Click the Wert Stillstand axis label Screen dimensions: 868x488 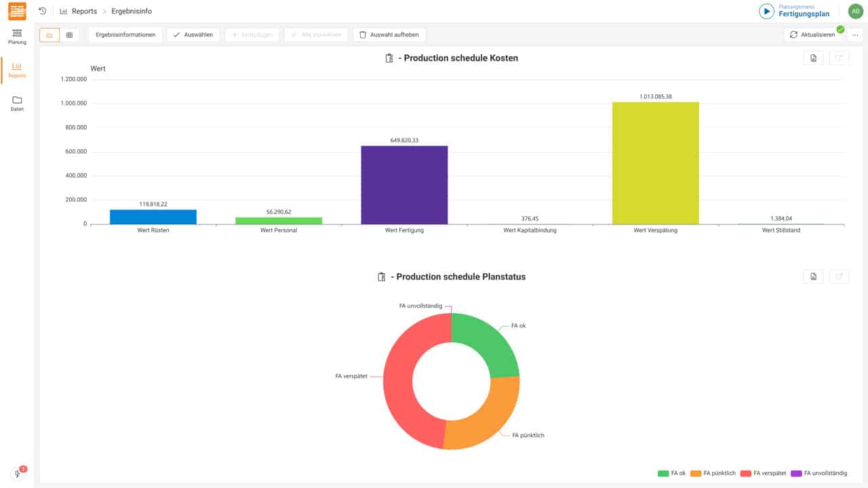coord(781,230)
